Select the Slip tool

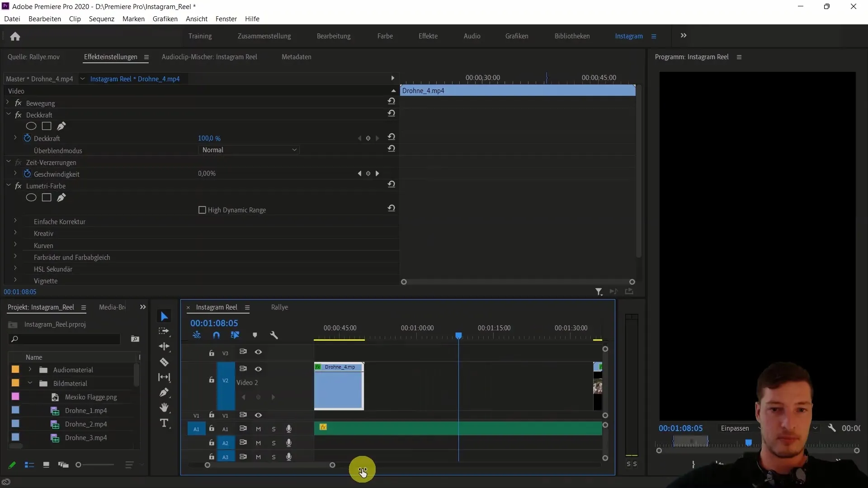[x=164, y=377]
